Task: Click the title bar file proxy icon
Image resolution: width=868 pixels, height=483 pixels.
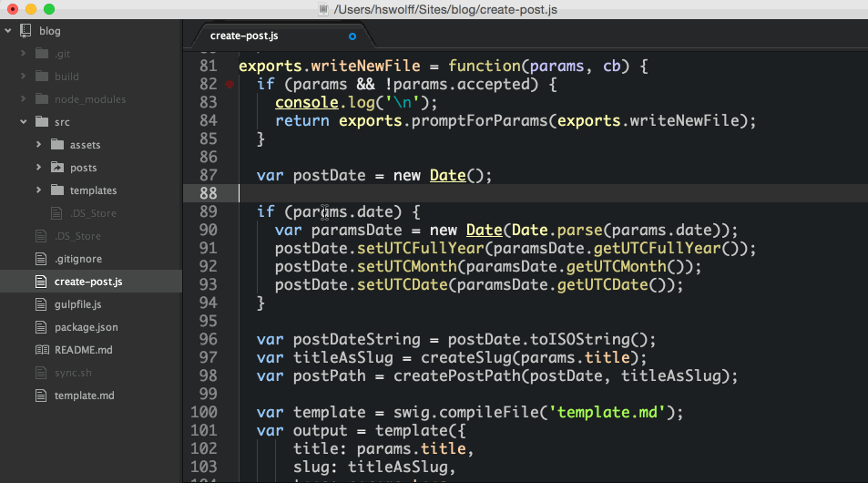Action: pos(323,9)
